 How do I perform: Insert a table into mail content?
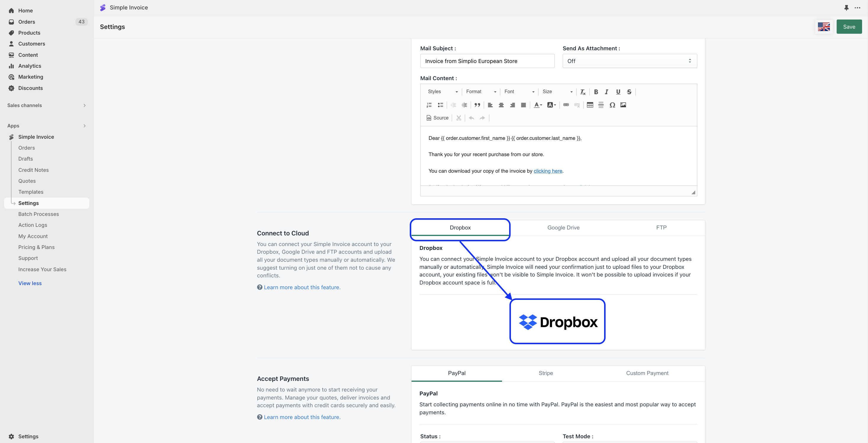590,105
